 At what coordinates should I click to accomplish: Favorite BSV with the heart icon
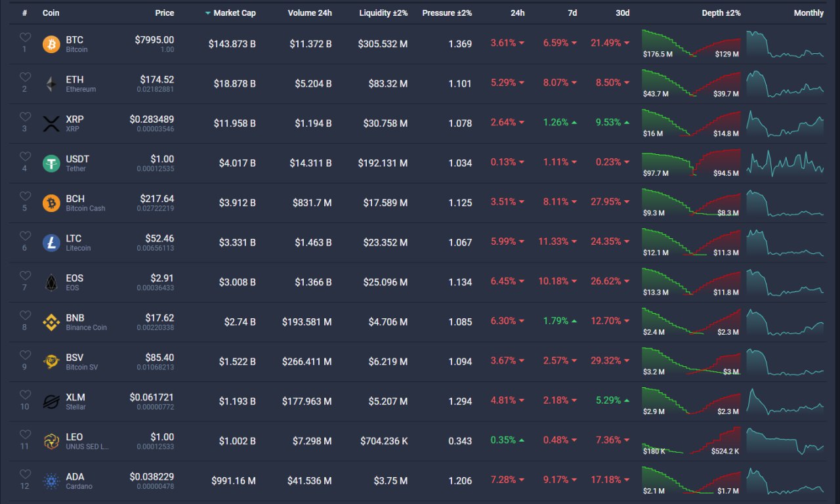25,355
